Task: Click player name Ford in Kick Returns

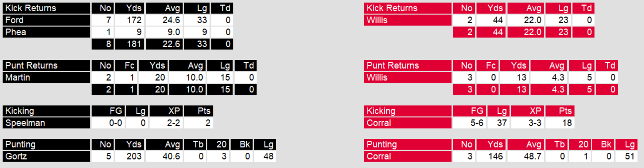Action: [14, 20]
